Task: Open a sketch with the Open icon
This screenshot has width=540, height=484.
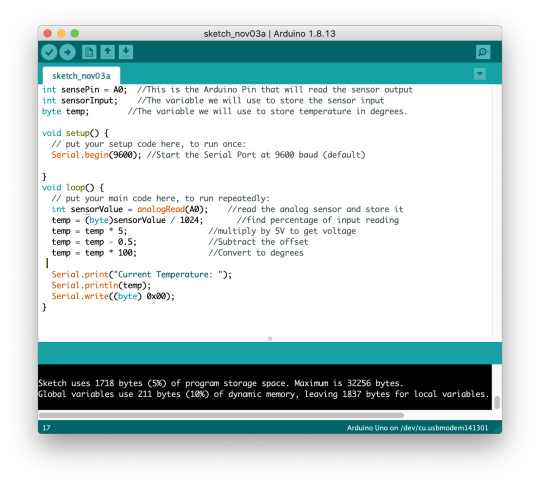Action: coord(107,52)
